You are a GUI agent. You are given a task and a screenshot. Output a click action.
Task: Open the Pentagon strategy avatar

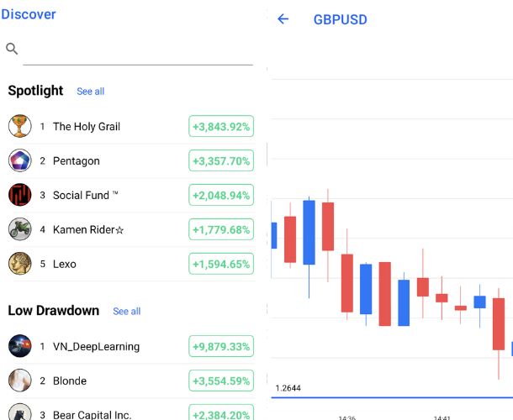[19, 160]
